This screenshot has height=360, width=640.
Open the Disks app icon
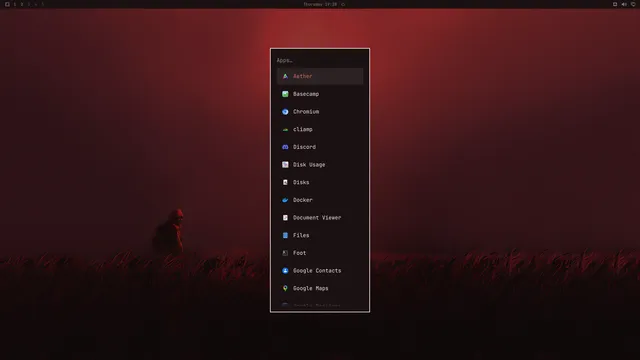tap(285, 182)
